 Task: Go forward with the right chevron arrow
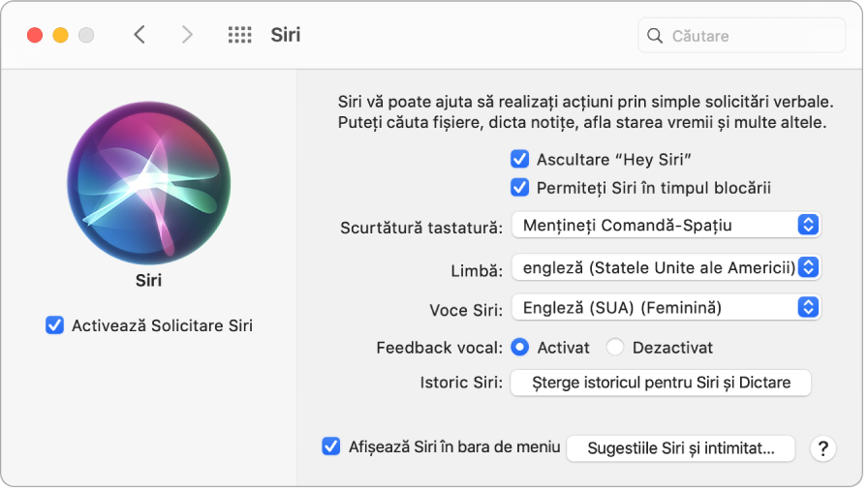coord(187,35)
